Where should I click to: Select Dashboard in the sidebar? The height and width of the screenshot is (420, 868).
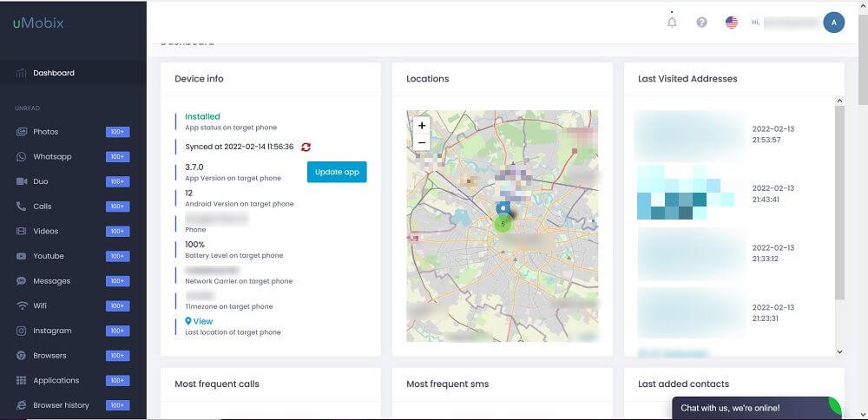click(54, 73)
